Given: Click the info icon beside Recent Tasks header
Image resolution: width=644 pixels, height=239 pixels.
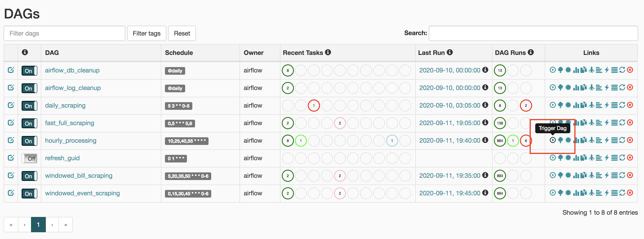Looking at the screenshot, I should (328, 52).
